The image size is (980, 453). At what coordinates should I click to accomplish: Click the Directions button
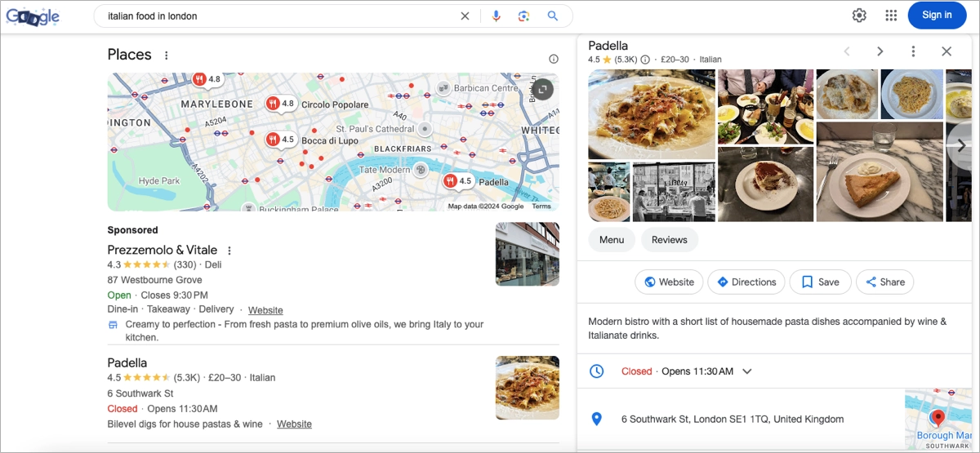coord(746,282)
